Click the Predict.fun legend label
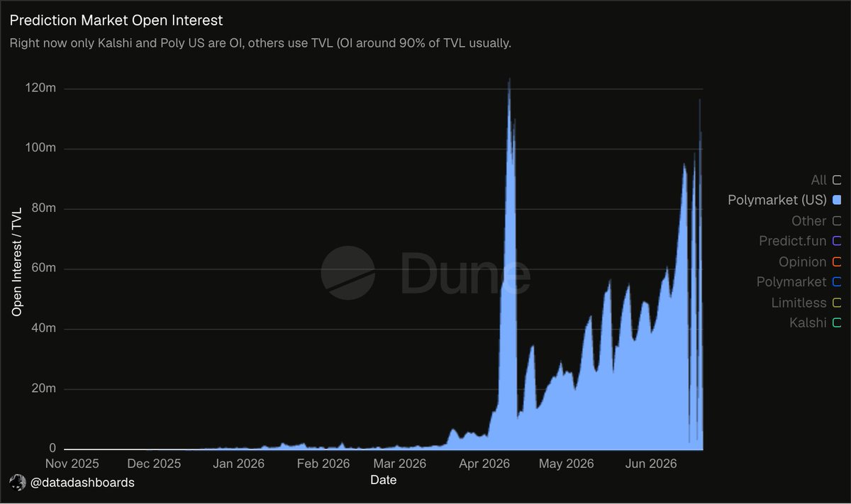The image size is (851, 504). pos(793,242)
